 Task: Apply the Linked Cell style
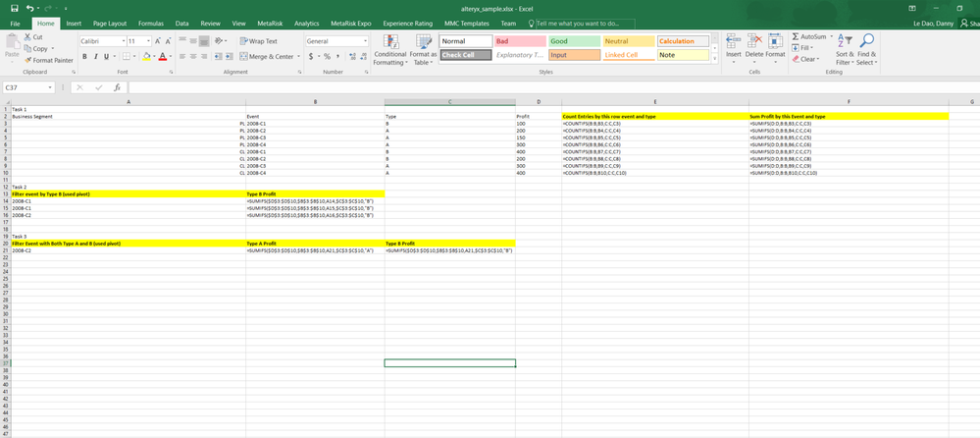[x=628, y=55]
